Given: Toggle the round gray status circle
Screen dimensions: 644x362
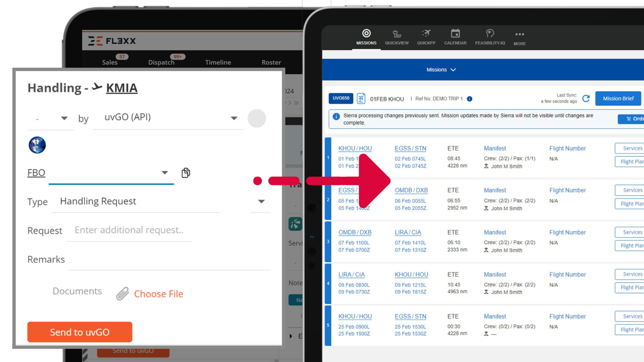Looking at the screenshot, I should (257, 118).
